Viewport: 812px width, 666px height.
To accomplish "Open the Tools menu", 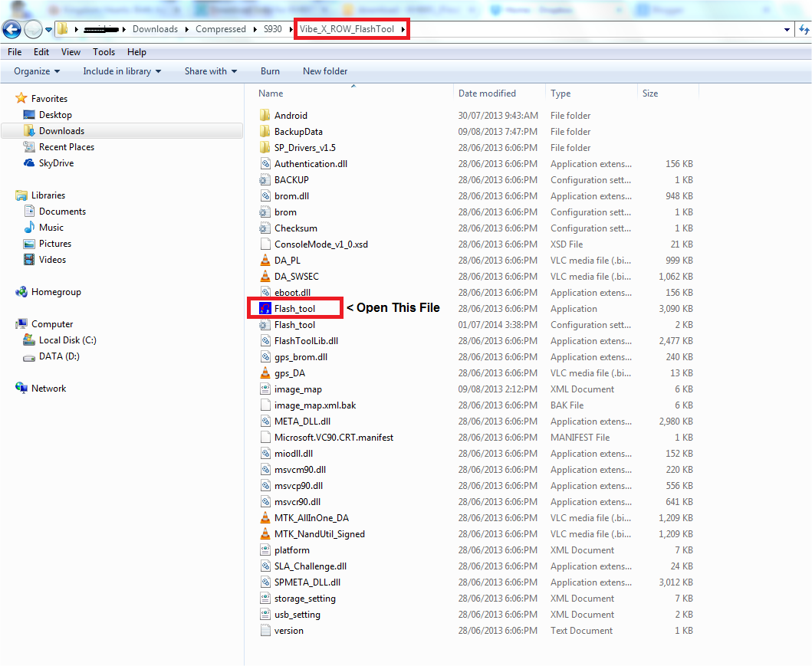I will [x=104, y=52].
